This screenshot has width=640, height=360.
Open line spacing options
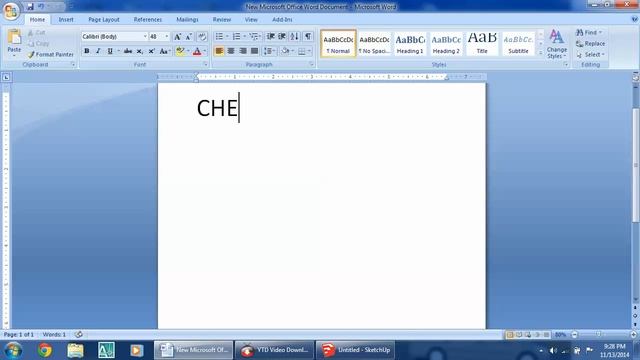point(269,51)
